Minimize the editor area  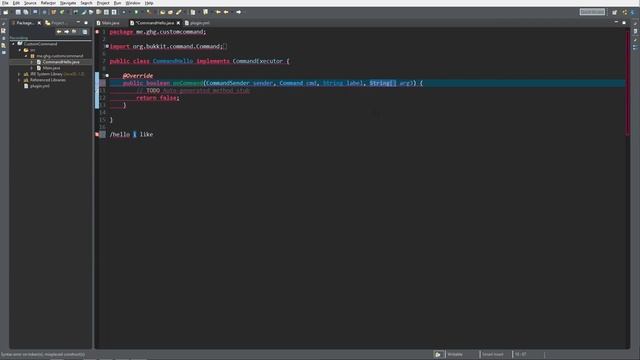pos(616,22)
